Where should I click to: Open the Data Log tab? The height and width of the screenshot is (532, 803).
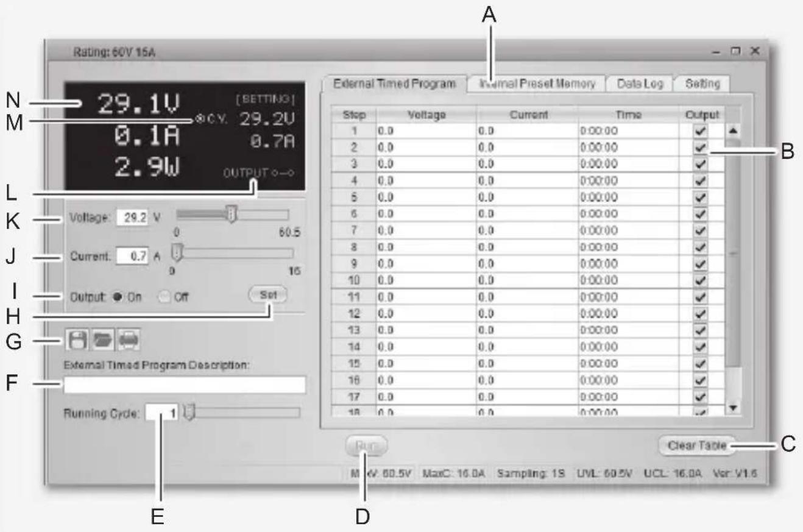point(639,83)
